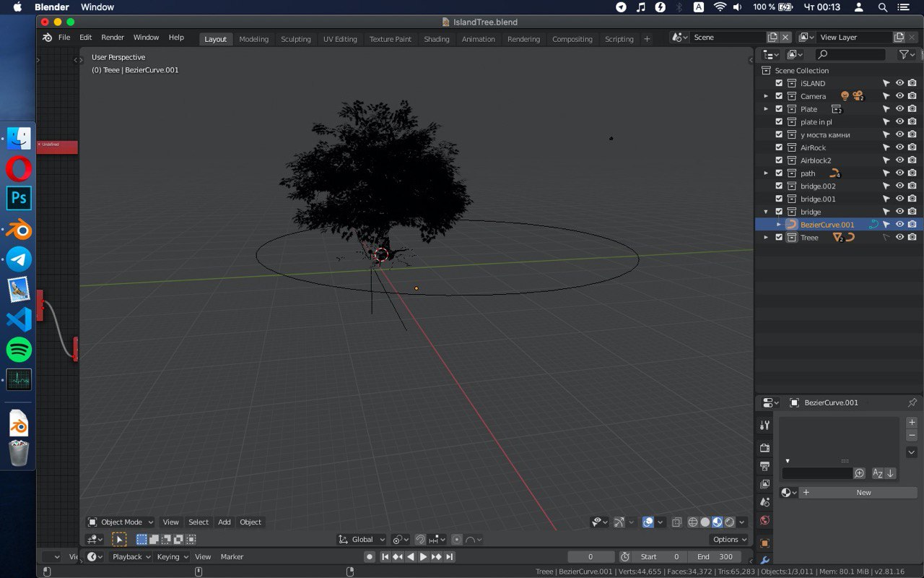Disable selection for the path collection
Image resolution: width=924 pixels, height=578 pixels.
coord(886,173)
